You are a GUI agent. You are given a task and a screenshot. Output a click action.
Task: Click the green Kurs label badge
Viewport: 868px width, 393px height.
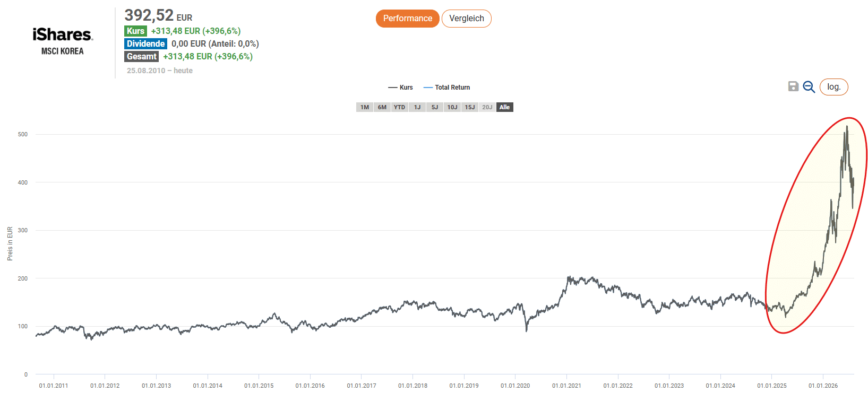pyautogui.click(x=135, y=31)
